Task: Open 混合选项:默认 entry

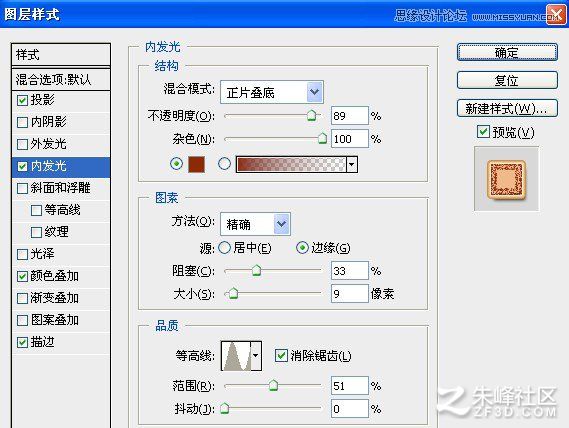Action: click(x=61, y=79)
